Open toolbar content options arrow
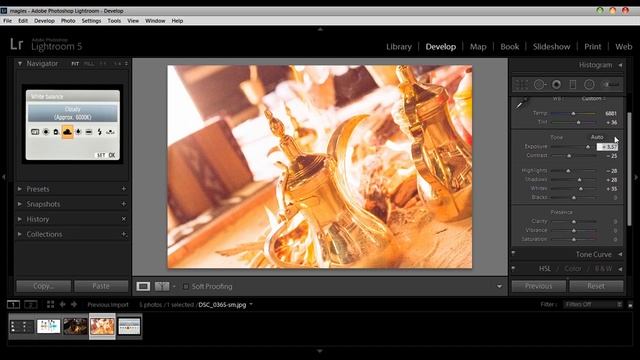This screenshot has height=360, width=640. (x=499, y=286)
